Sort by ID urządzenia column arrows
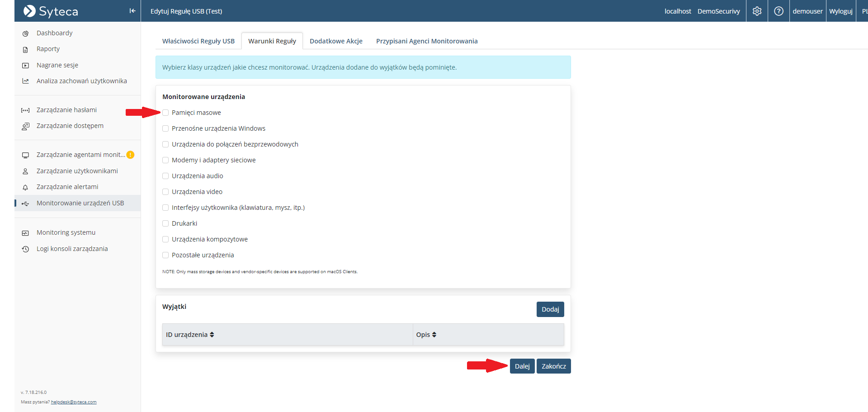The width and height of the screenshot is (868, 412). pyautogui.click(x=212, y=335)
